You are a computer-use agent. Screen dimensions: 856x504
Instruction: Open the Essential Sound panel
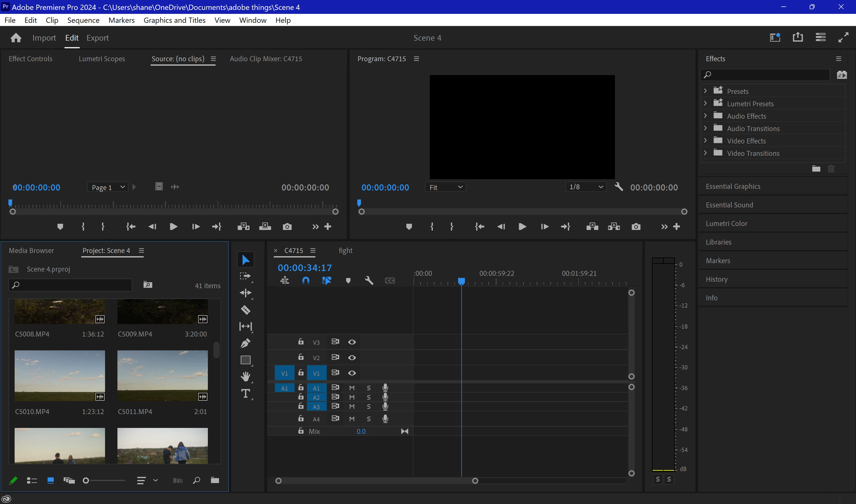[729, 205]
